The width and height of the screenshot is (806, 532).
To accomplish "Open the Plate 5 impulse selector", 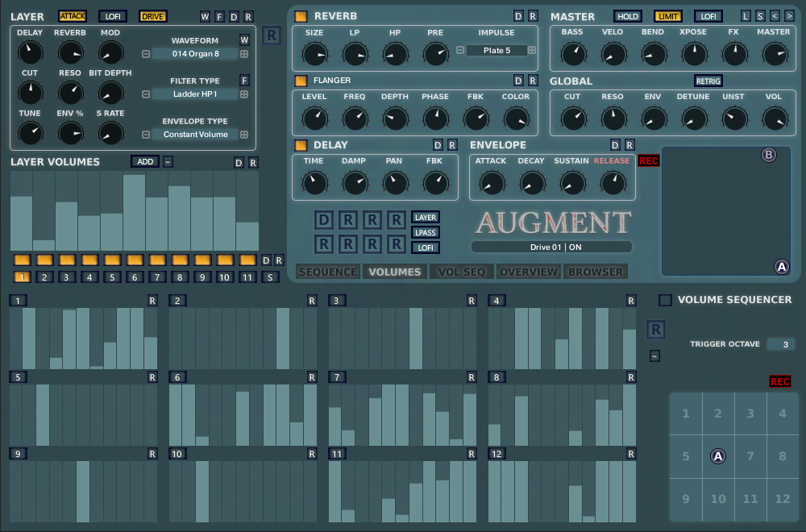I will (496, 50).
